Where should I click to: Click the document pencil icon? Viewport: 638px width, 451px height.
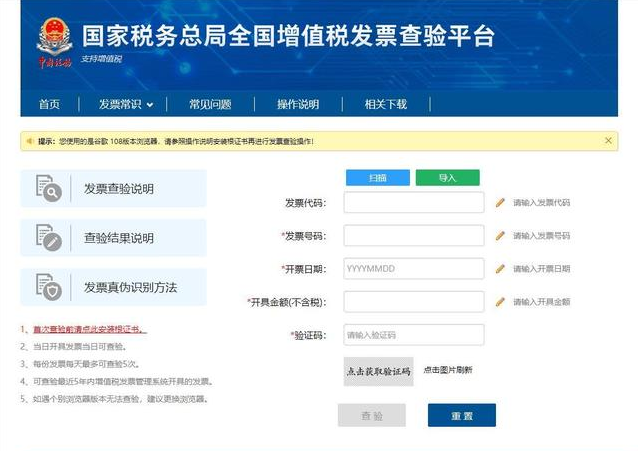(x=48, y=237)
